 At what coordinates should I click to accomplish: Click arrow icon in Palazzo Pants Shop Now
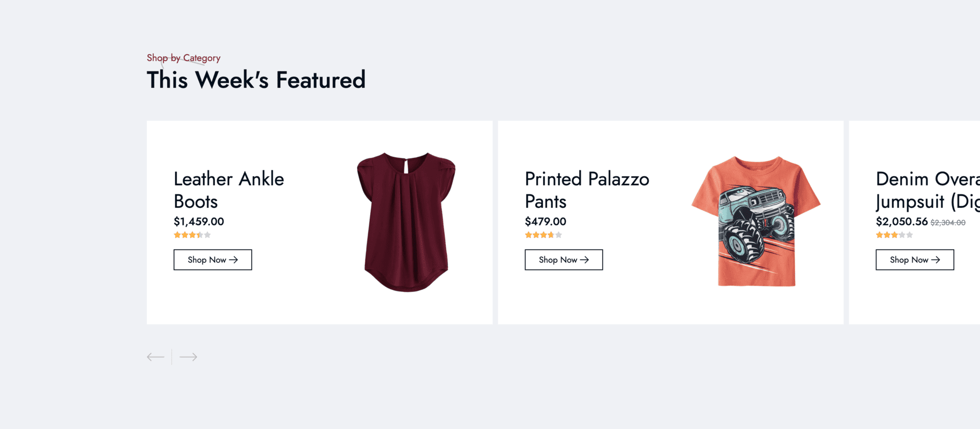585,260
